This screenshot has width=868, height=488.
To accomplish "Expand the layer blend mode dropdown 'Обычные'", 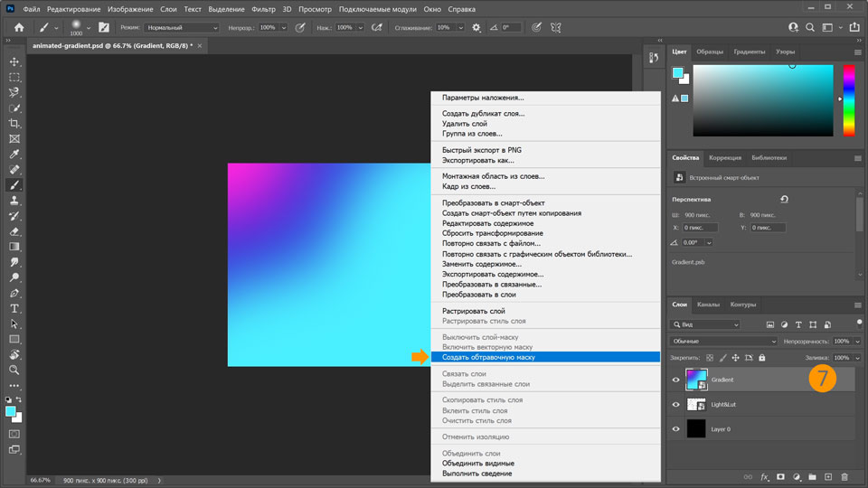I will pyautogui.click(x=723, y=342).
